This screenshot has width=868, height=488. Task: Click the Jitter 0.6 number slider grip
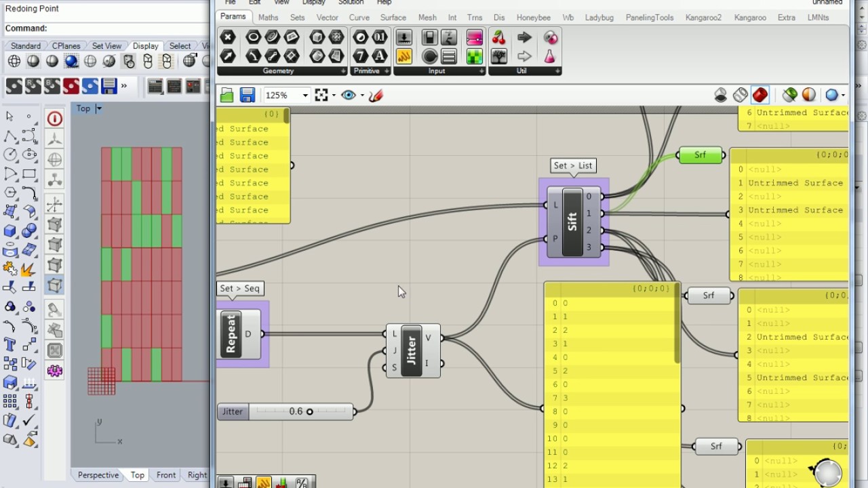click(x=310, y=411)
